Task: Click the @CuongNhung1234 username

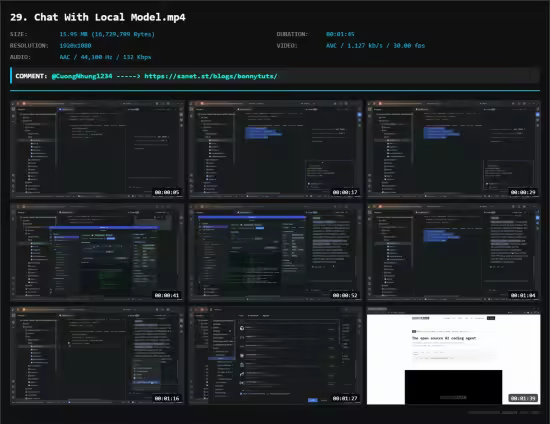Action: point(82,76)
